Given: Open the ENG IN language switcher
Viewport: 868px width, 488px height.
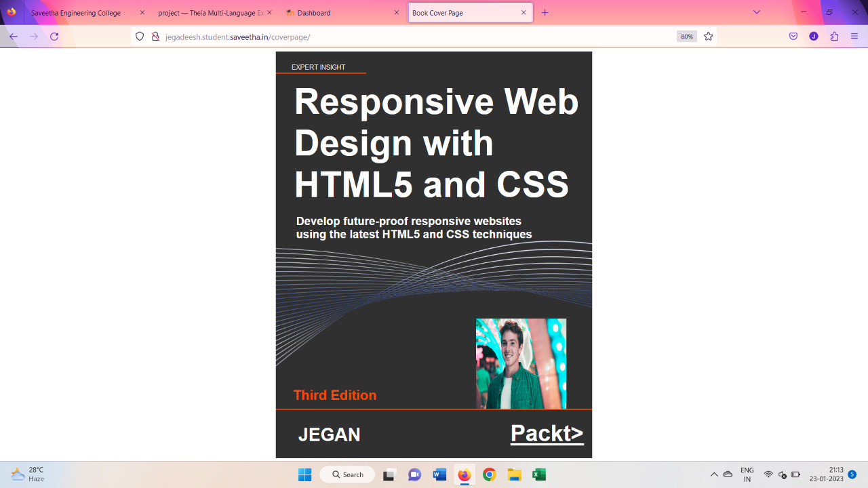Looking at the screenshot, I should point(747,474).
